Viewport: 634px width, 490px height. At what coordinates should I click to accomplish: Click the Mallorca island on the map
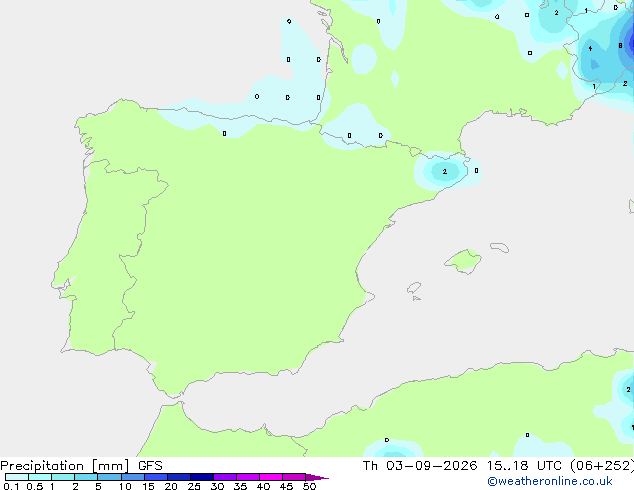464,261
